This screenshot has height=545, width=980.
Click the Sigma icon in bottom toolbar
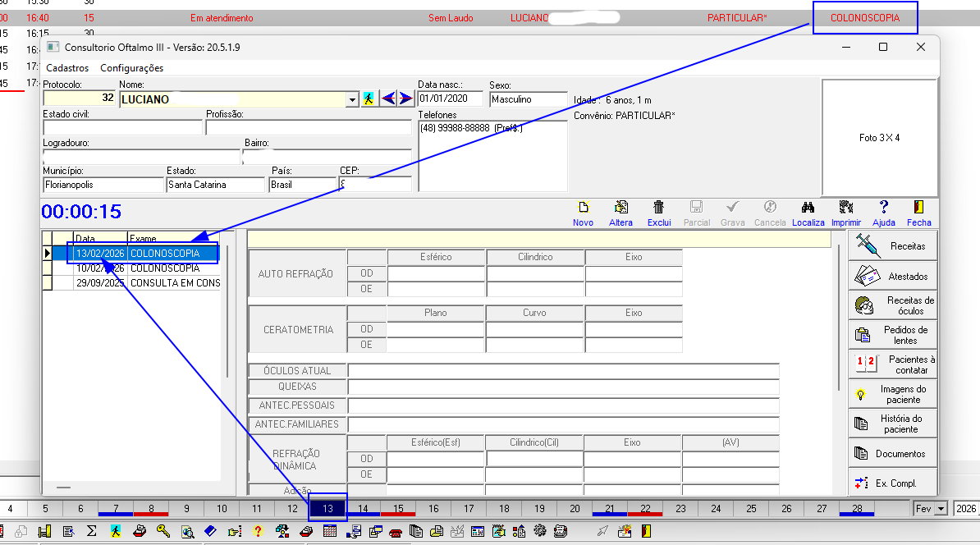click(x=91, y=531)
